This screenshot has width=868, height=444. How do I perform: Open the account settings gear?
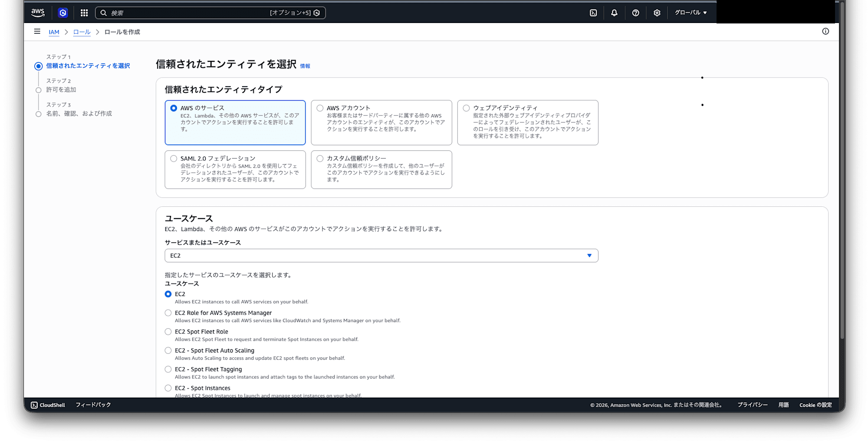(x=657, y=13)
